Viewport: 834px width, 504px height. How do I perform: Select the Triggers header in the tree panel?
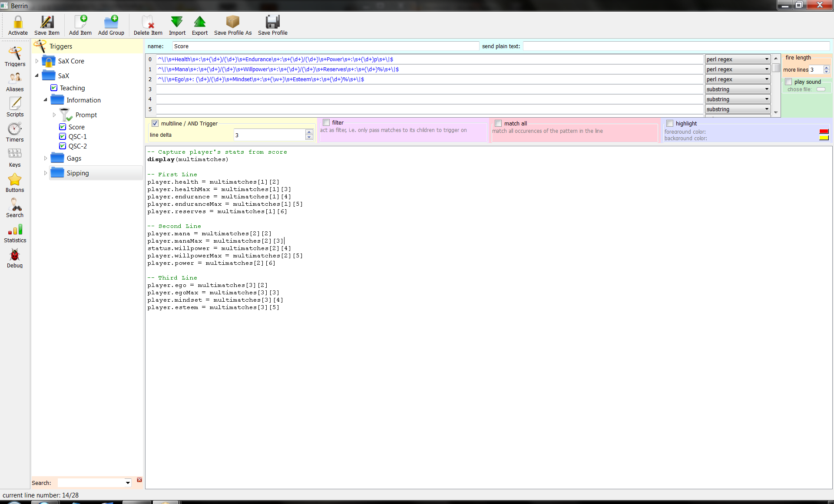click(61, 46)
